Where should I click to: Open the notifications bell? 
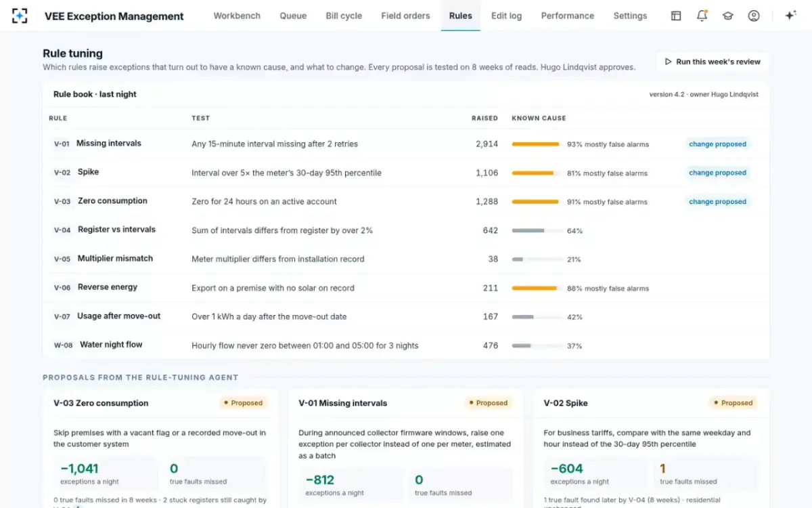pyautogui.click(x=702, y=16)
